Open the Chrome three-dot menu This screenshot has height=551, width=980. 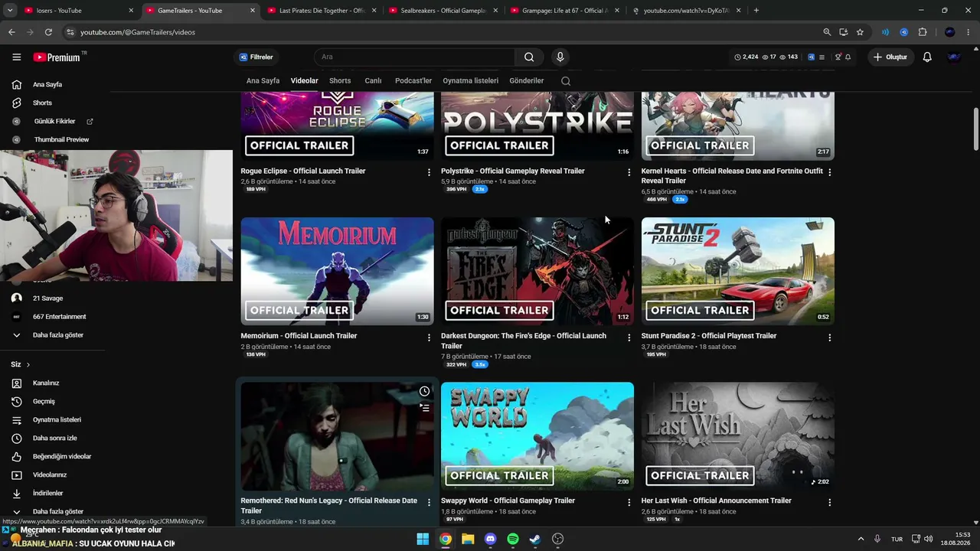coord(969,32)
